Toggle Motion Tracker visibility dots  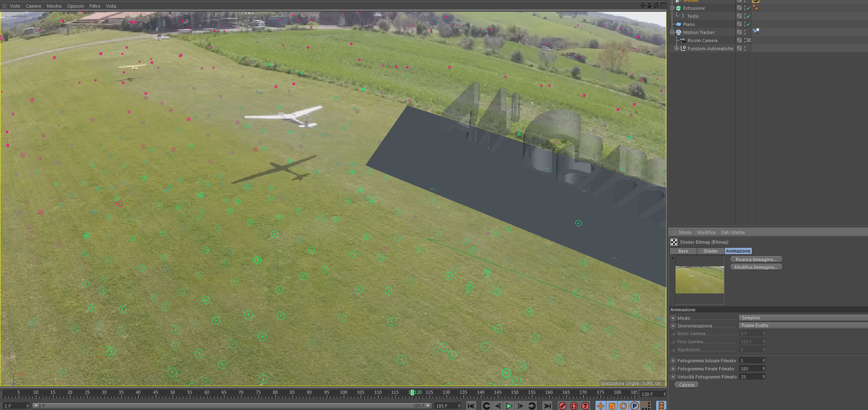[x=745, y=32]
